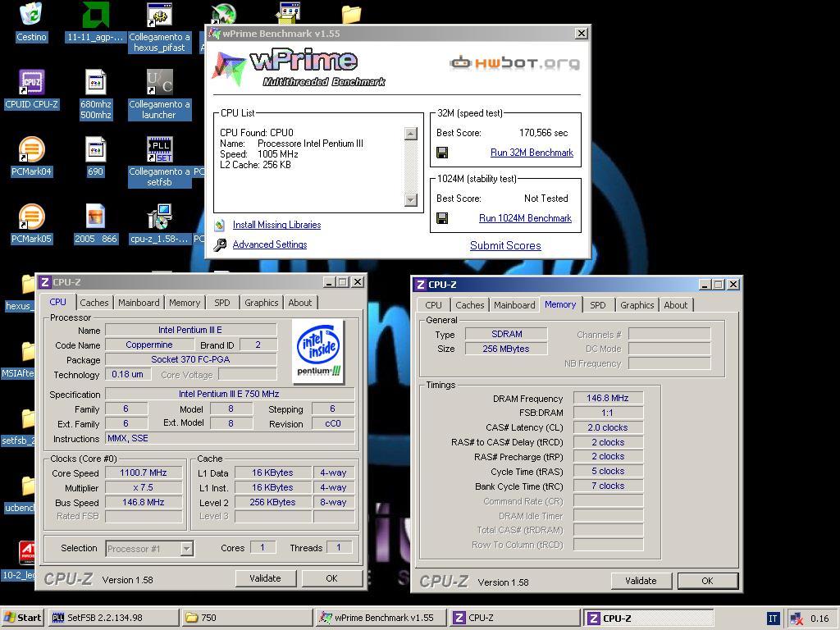Select CPU tab in right CPU-Z window

(x=433, y=305)
